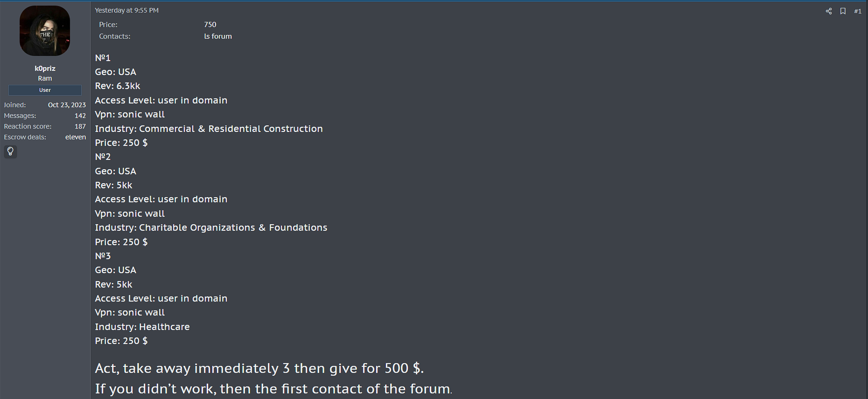Bookmark this post with the bookmark icon
The image size is (868, 399).
pyautogui.click(x=843, y=11)
